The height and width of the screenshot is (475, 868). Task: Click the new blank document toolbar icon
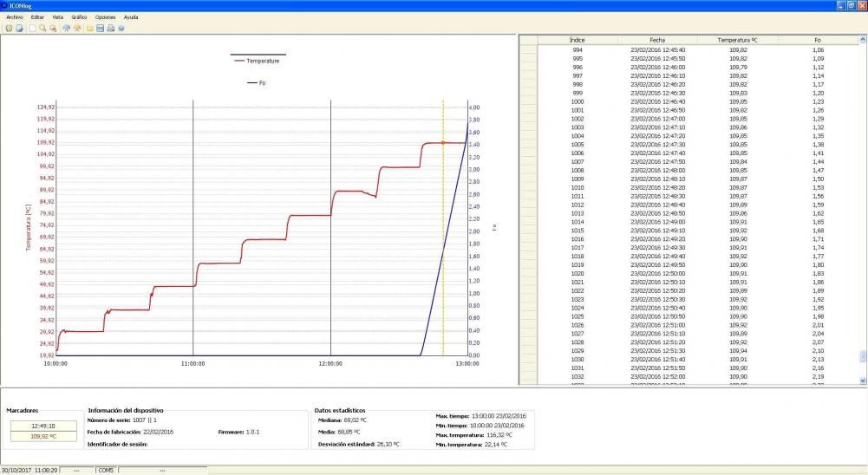coord(32,28)
